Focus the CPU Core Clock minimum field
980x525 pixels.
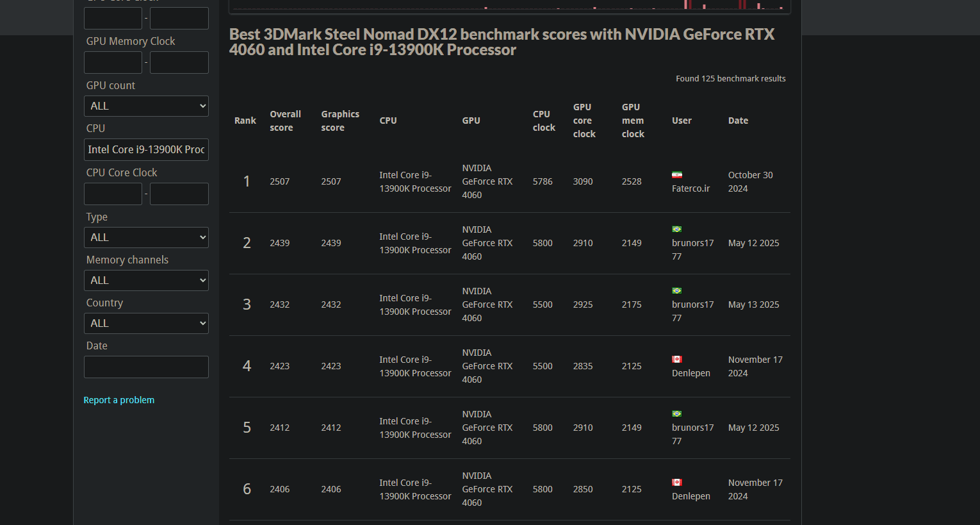pyautogui.click(x=113, y=194)
